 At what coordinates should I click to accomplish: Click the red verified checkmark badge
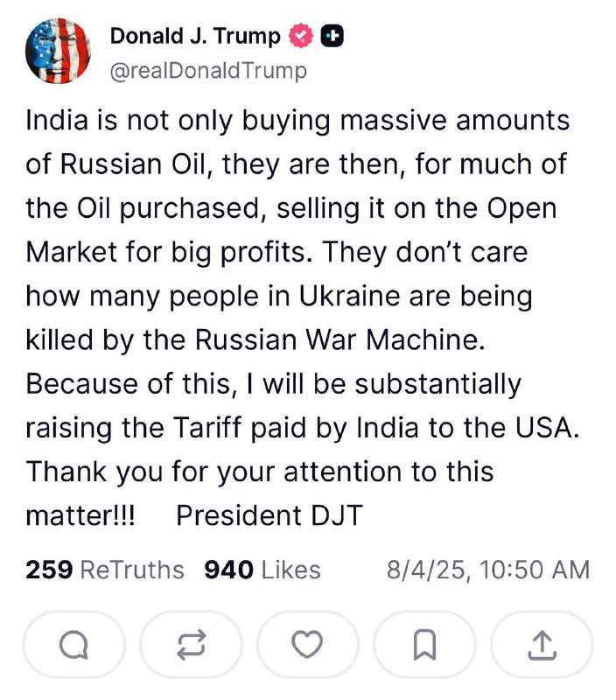pyautogui.click(x=301, y=36)
